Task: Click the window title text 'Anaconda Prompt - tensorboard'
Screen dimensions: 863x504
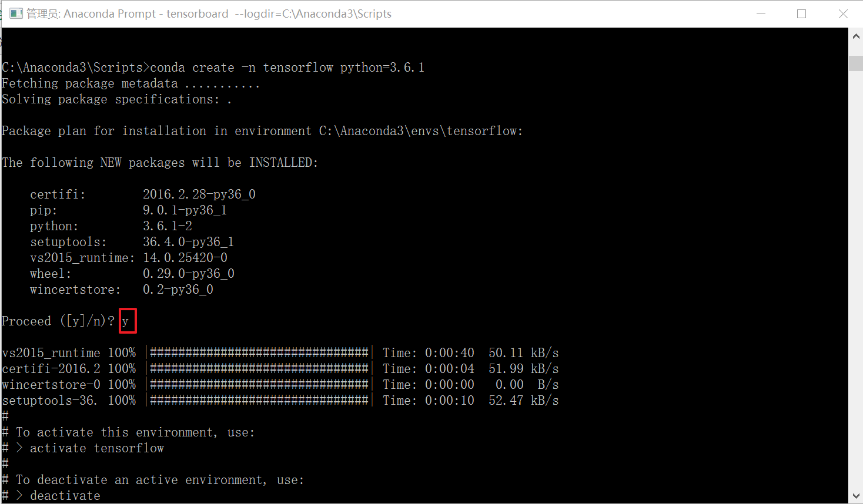Action: 146,14
